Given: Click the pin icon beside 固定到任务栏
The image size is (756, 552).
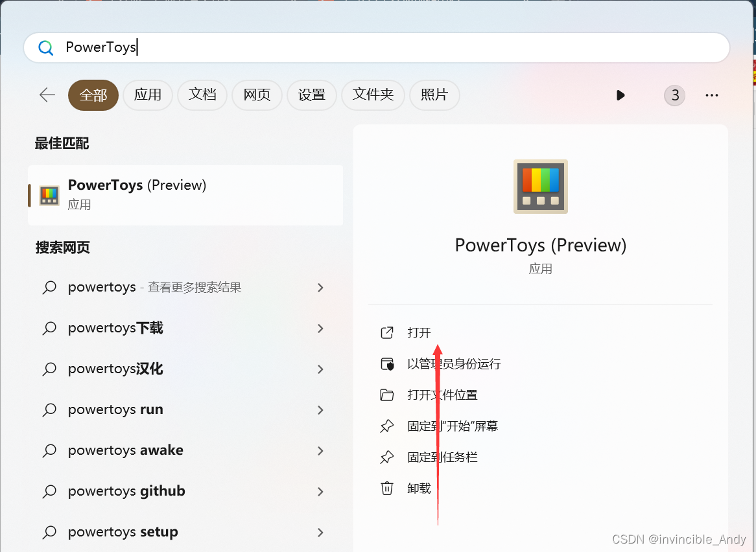Looking at the screenshot, I should 387,457.
